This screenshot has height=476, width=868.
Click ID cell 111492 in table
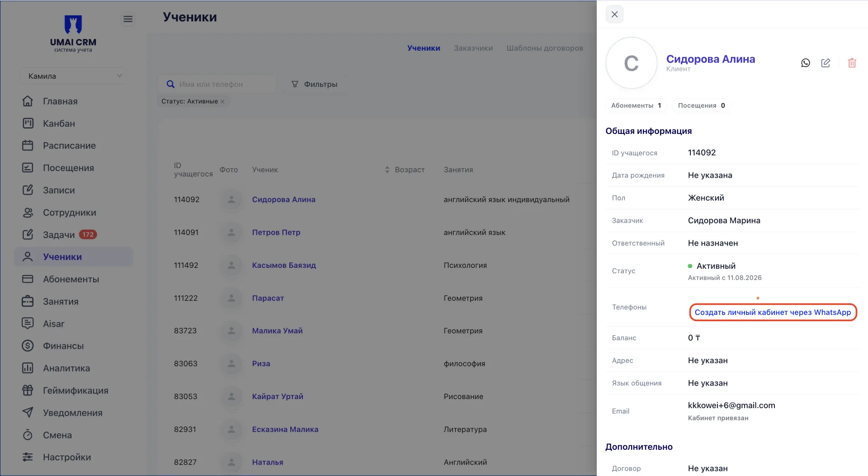point(186,265)
